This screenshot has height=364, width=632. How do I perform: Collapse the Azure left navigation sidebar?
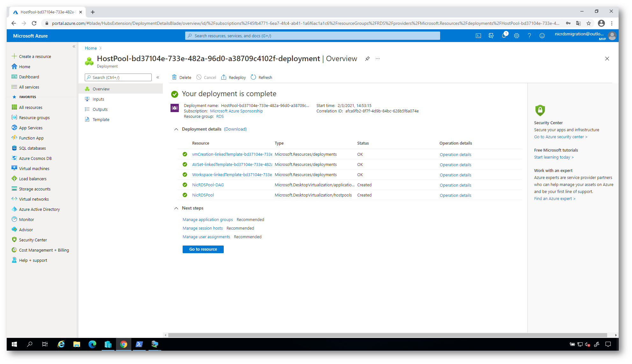click(x=74, y=46)
